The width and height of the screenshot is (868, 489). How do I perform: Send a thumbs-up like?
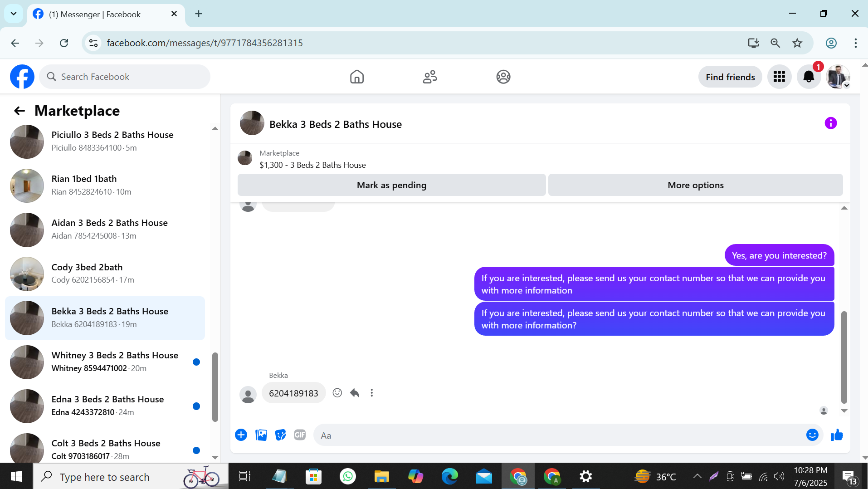pyautogui.click(x=837, y=435)
